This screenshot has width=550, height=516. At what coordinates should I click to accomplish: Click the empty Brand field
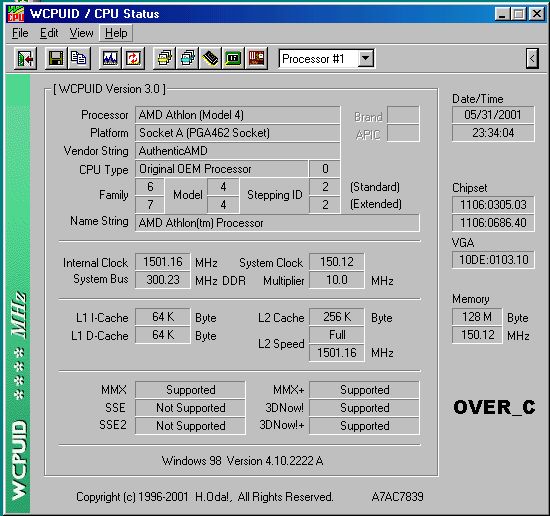point(403,115)
